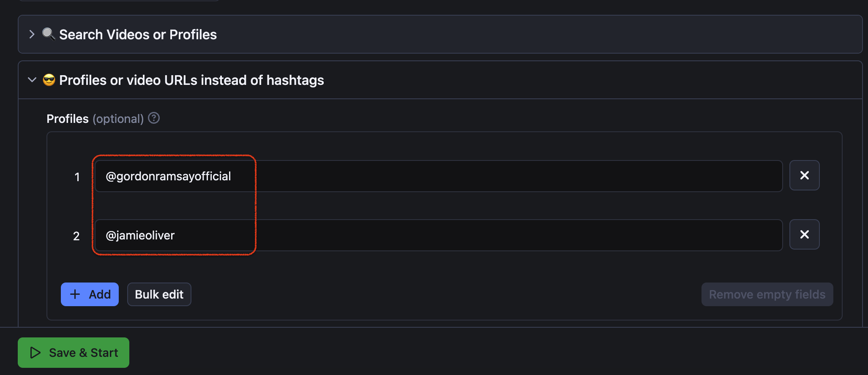Click the magnifying glass icon
This screenshot has width=868, height=375.
pos(49,34)
